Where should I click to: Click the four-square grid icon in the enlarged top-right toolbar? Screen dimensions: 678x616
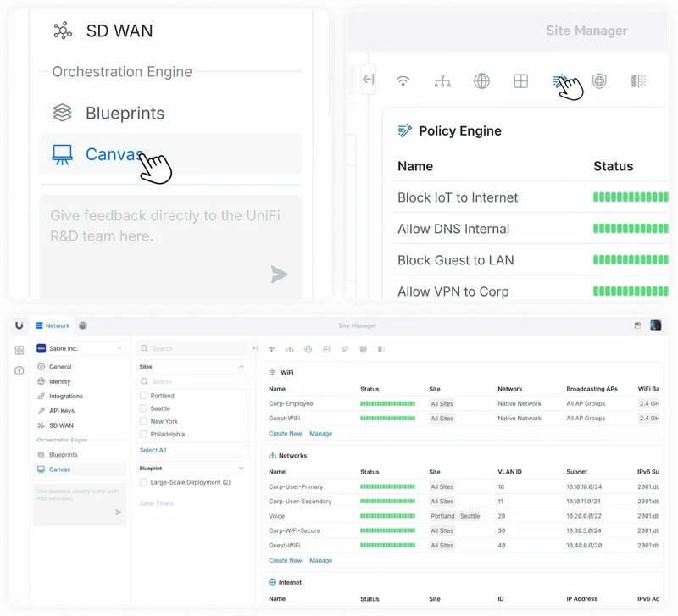(520, 80)
